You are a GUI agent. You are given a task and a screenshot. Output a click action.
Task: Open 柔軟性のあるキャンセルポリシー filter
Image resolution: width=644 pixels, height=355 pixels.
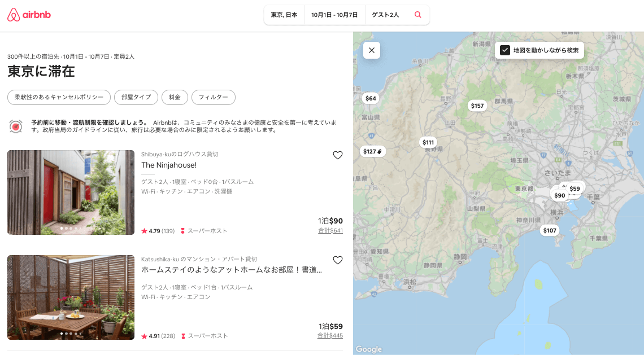[59, 97]
